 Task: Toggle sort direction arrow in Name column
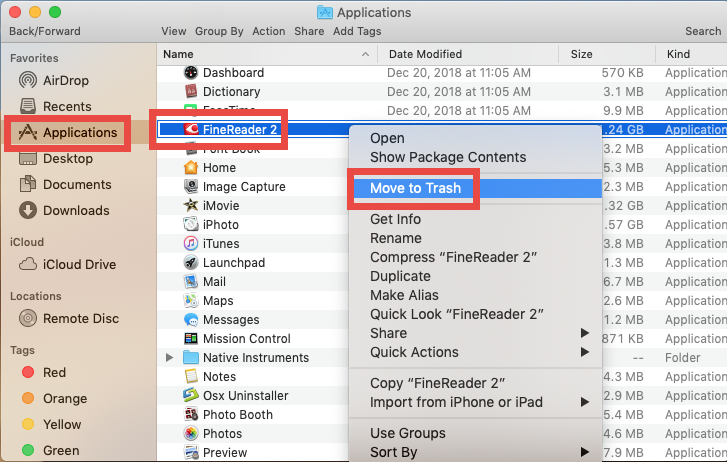click(x=365, y=54)
